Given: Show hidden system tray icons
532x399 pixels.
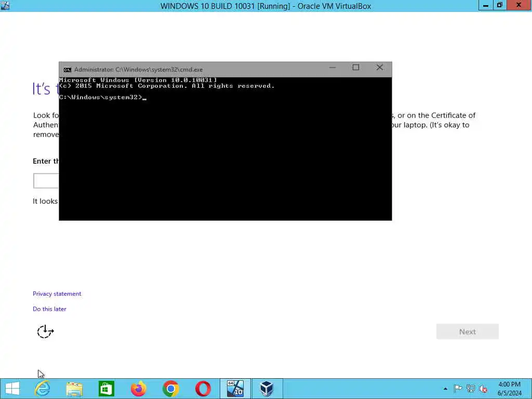Looking at the screenshot, I should [445, 389].
